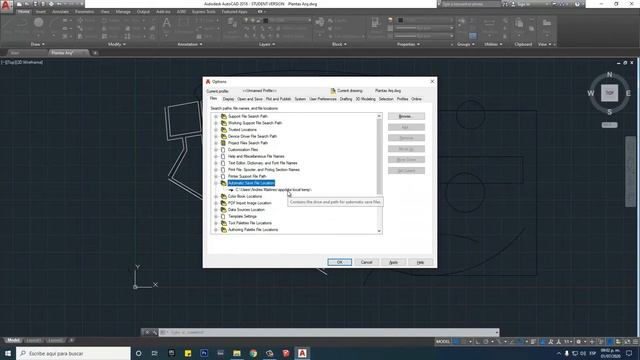This screenshot has width=640, height=360.
Task: Click the command line input field
Action: 329,332
